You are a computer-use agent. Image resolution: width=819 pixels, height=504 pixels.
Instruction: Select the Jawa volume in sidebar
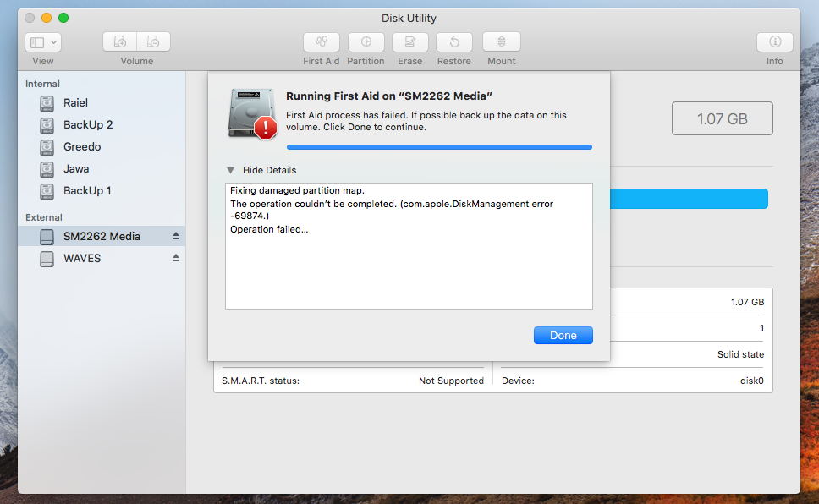102,168
